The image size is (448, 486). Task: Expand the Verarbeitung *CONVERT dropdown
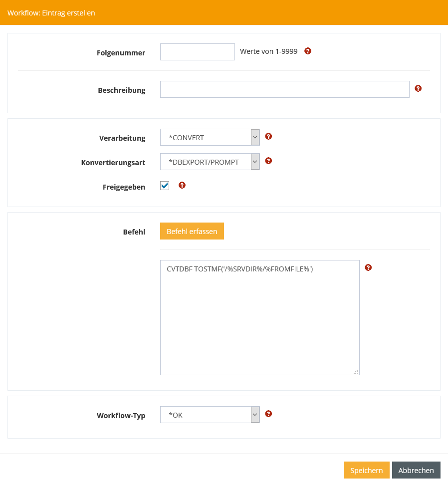pos(210,137)
